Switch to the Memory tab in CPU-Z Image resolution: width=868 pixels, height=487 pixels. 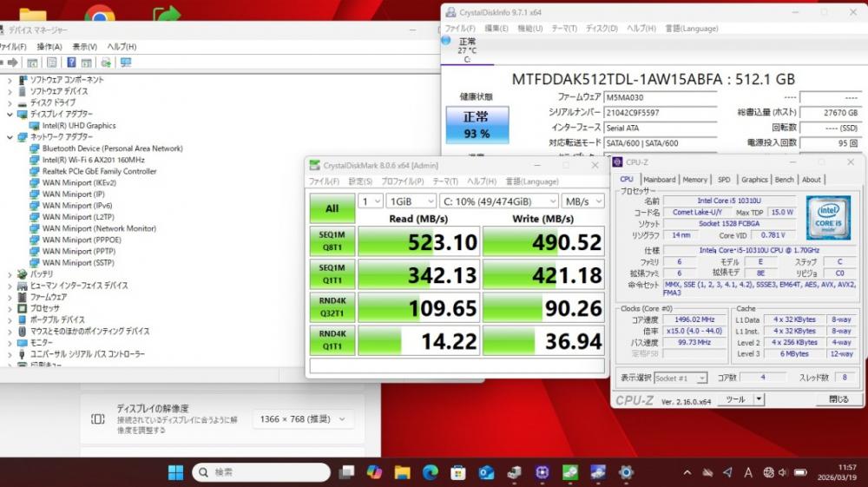(694, 180)
